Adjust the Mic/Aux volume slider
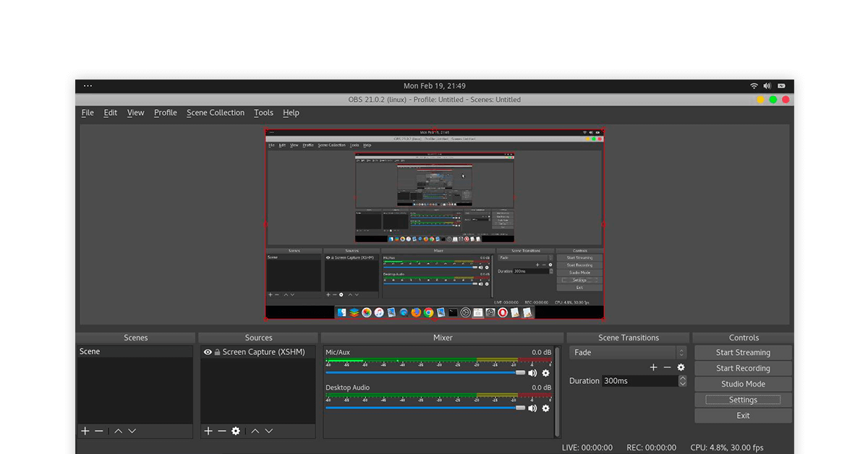 [425, 372]
